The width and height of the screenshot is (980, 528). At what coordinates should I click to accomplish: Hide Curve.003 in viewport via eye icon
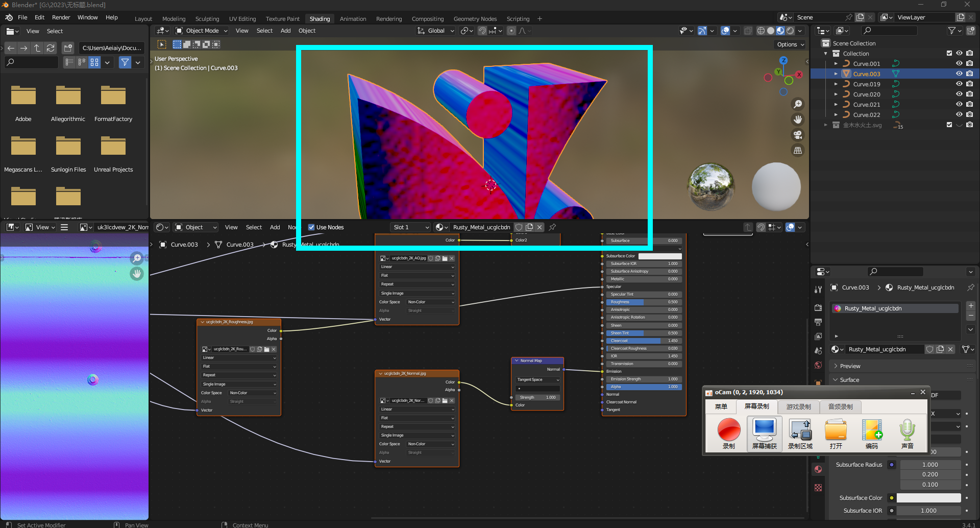[959, 74]
